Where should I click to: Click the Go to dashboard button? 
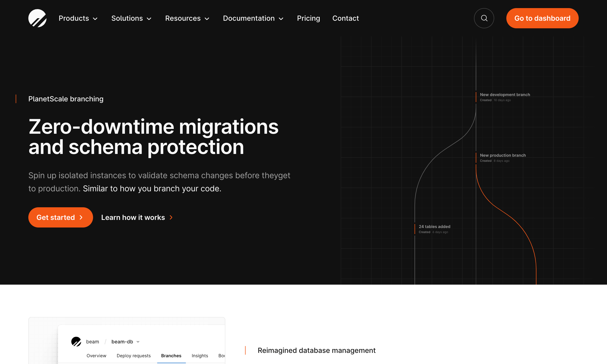[542, 18]
